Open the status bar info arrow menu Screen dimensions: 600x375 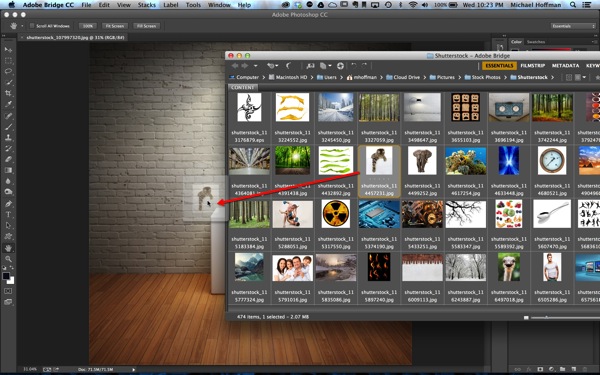(134, 369)
